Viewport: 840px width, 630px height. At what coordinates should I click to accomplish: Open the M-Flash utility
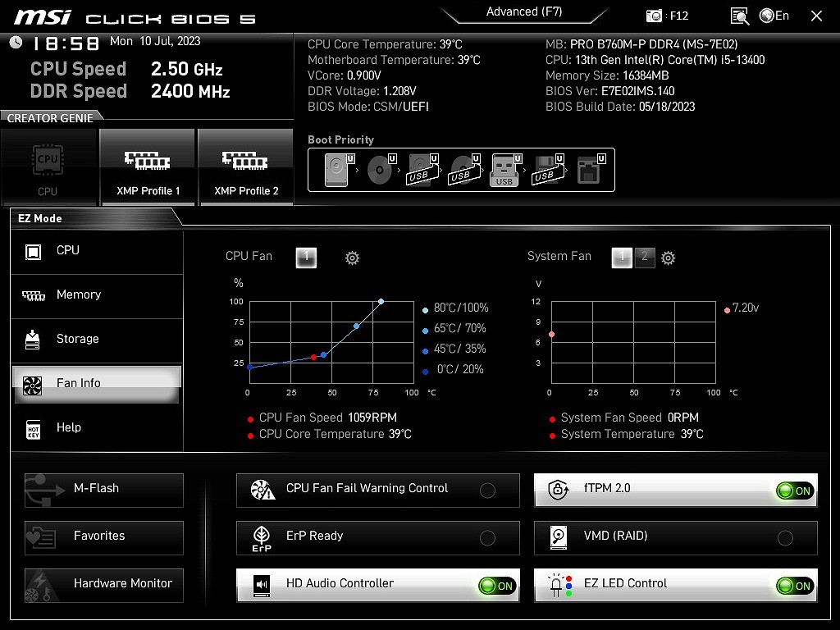point(104,491)
